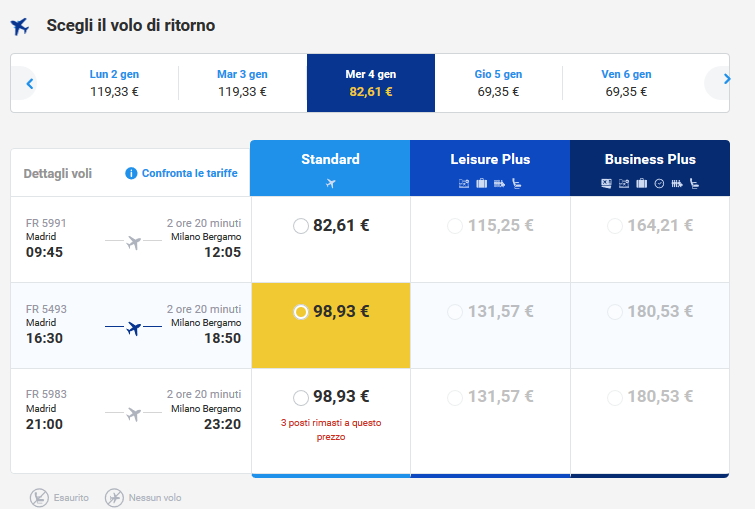Show earlier dates with left arrow
This screenshot has height=509, width=755.
click(x=30, y=83)
